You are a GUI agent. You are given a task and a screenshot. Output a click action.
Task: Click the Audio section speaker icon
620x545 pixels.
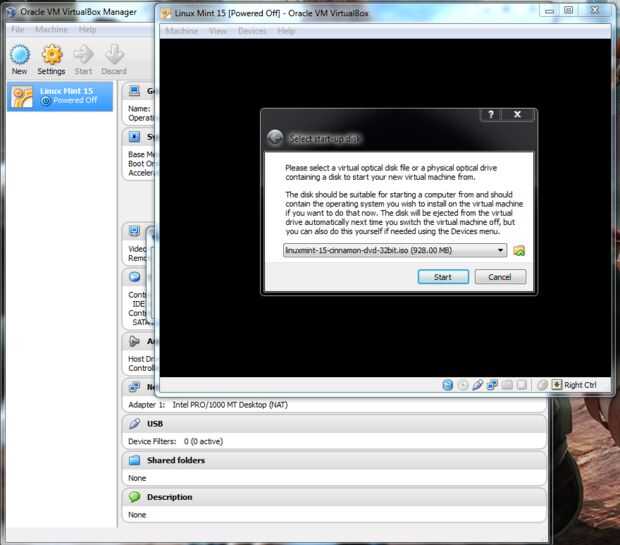pos(134,341)
